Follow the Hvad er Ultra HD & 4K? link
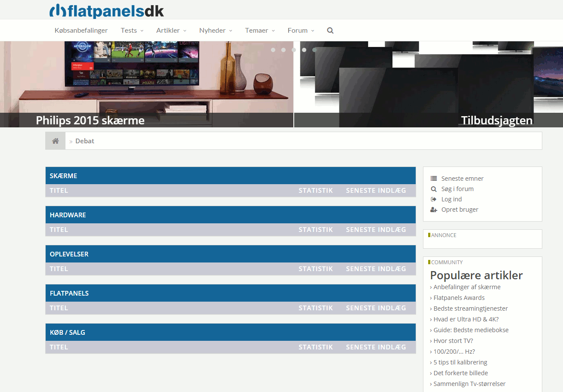 point(466,319)
